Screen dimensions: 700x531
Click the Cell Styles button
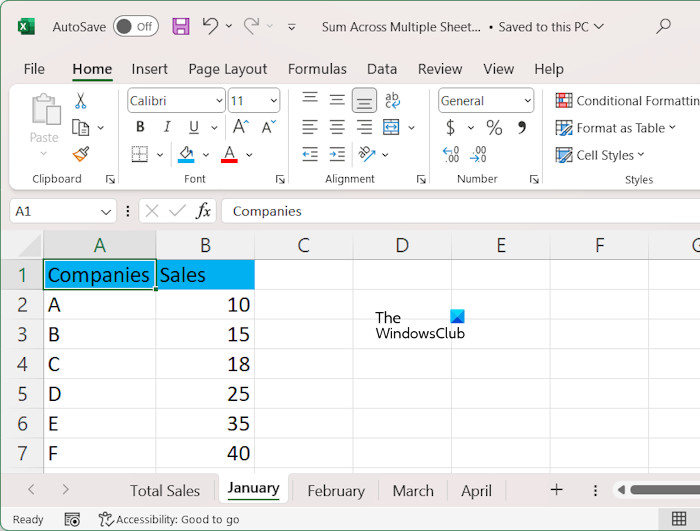pos(602,155)
